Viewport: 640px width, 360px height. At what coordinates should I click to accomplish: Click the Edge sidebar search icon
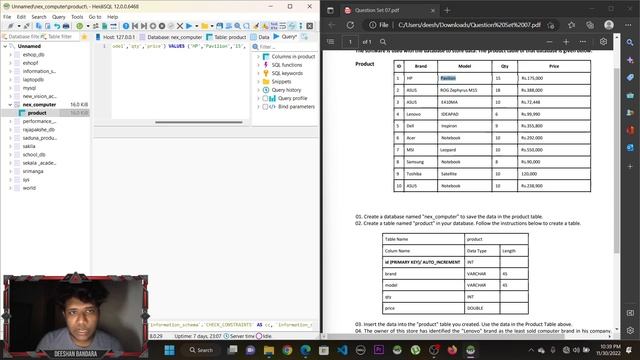point(630,42)
